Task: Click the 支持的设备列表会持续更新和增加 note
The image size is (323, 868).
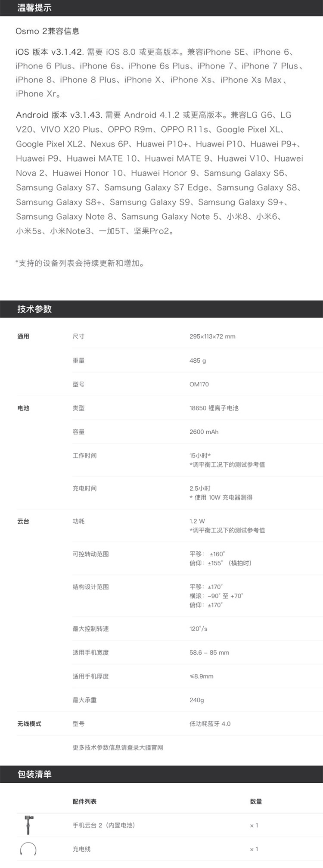Action: pos(80,263)
